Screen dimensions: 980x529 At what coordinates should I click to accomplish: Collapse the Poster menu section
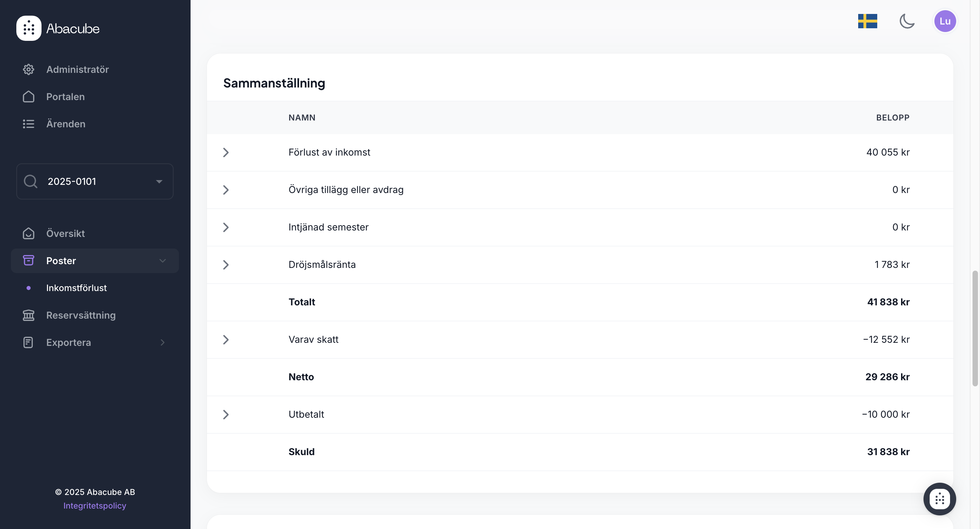(162, 261)
